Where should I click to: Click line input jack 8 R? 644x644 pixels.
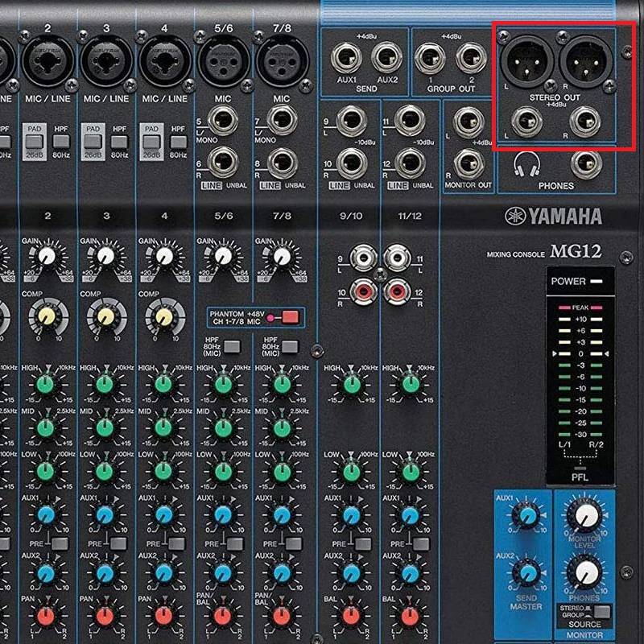tap(283, 163)
